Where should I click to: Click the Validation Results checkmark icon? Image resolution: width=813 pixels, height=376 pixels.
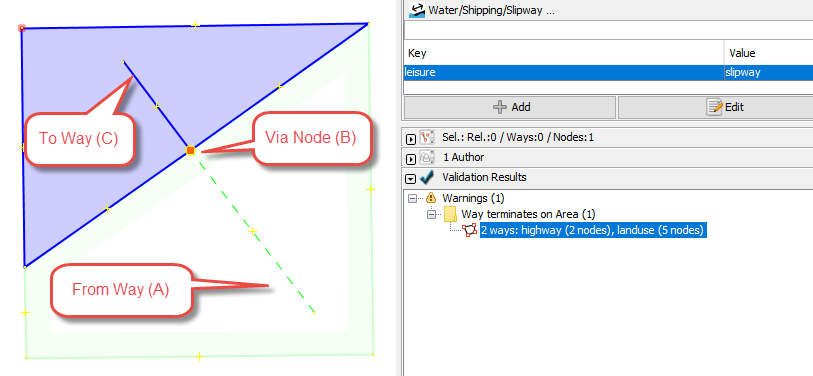click(427, 177)
